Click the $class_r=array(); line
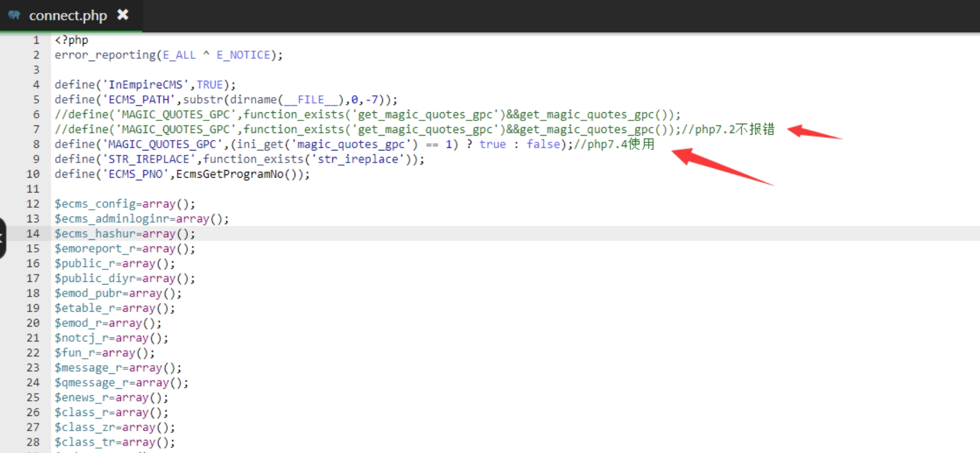 (112, 412)
